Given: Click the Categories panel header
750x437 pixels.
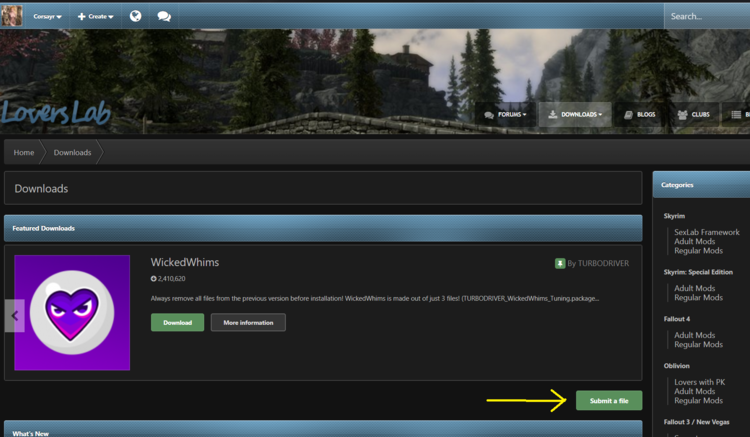Looking at the screenshot, I should tap(701, 185).
